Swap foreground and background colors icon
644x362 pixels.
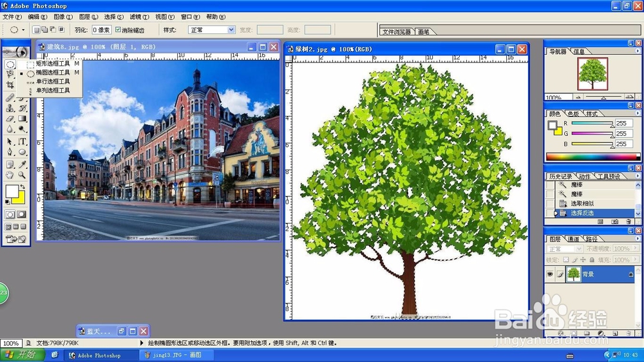click(x=23, y=187)
